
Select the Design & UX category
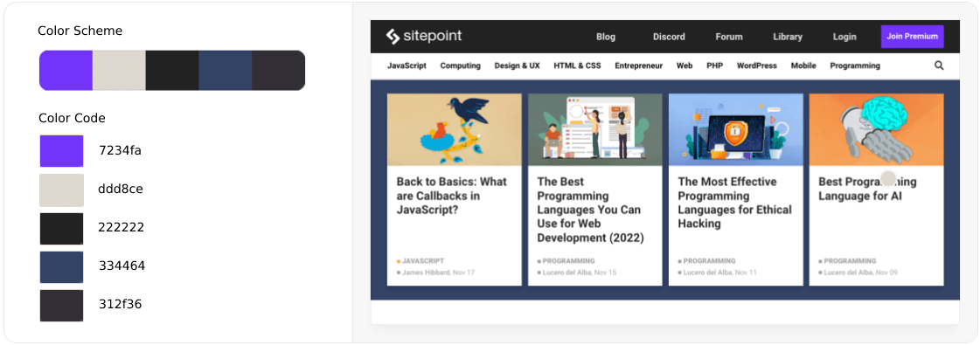[517, 66]
